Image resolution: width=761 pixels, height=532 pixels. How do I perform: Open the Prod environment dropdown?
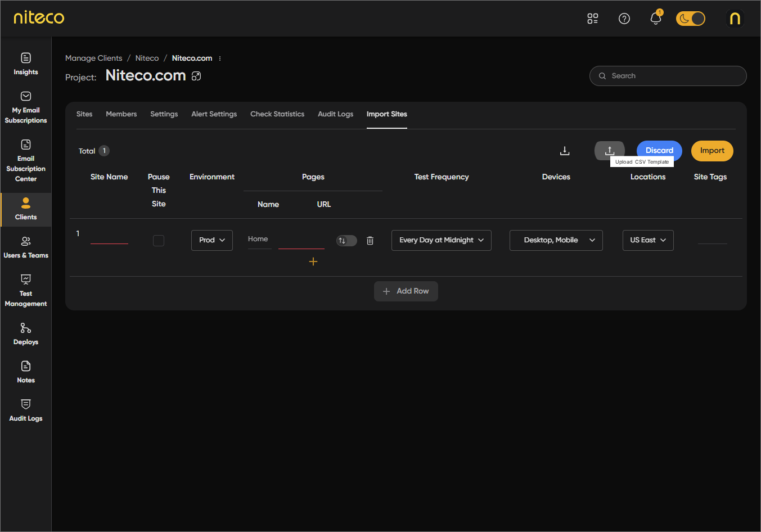(212, 240)
